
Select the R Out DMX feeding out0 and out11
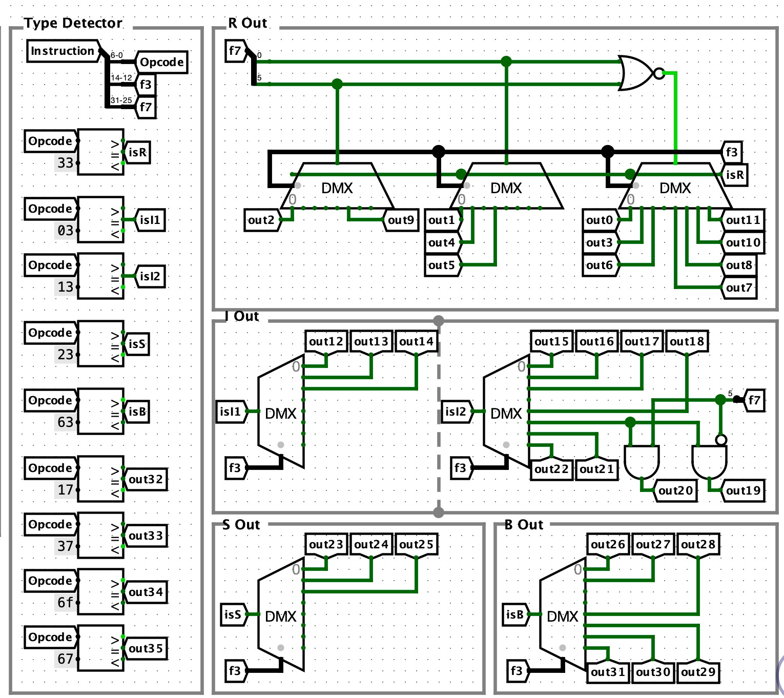point(675,187)
